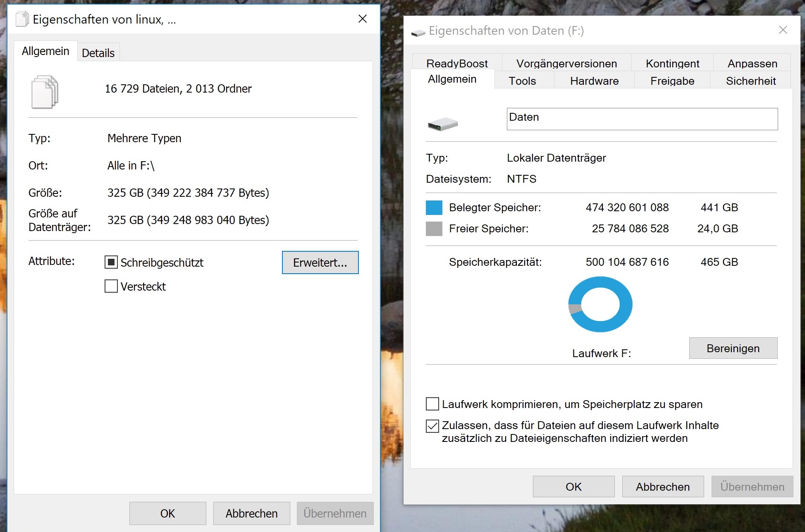
Task: Open the Tools tab
Action: click(522, 81)
